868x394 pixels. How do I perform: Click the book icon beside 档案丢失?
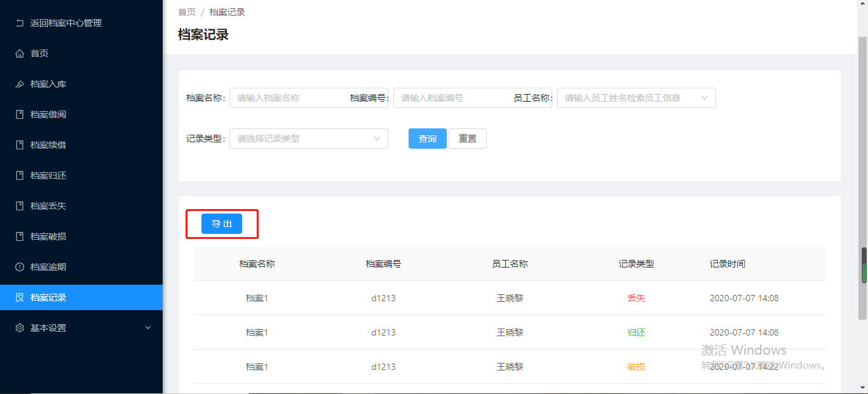(x=20, y=206)
